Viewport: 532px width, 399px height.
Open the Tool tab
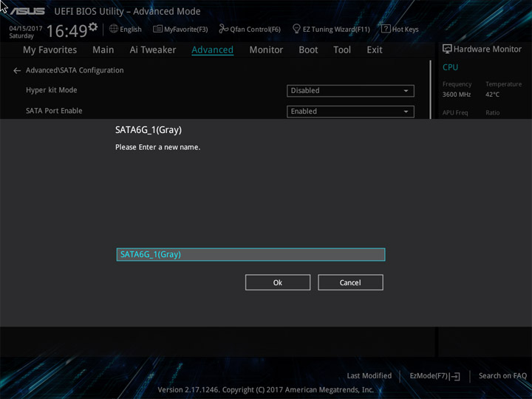pos(342,50)
